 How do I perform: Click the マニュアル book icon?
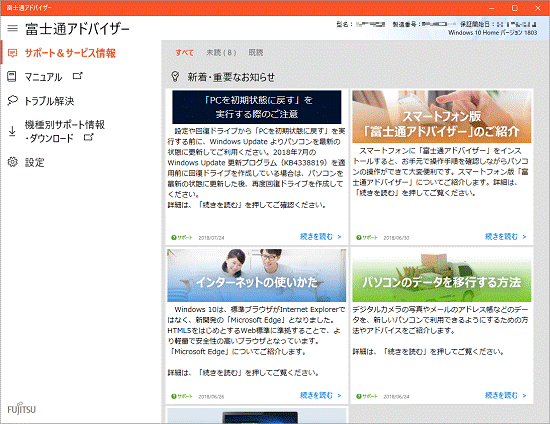point(12,77)
